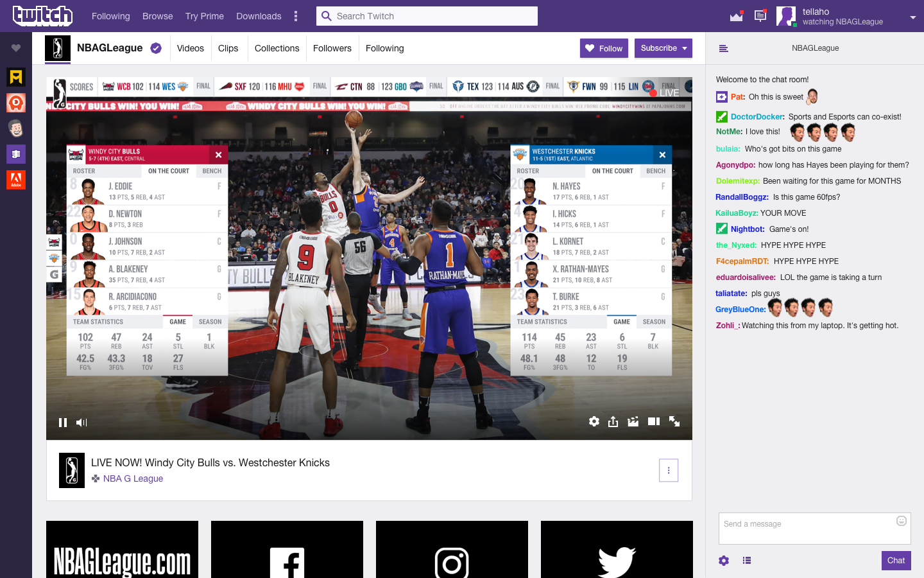This screenshot has width=924, height=578.
Task: Click Downloads in top navigation
Action: coord(259,16)
